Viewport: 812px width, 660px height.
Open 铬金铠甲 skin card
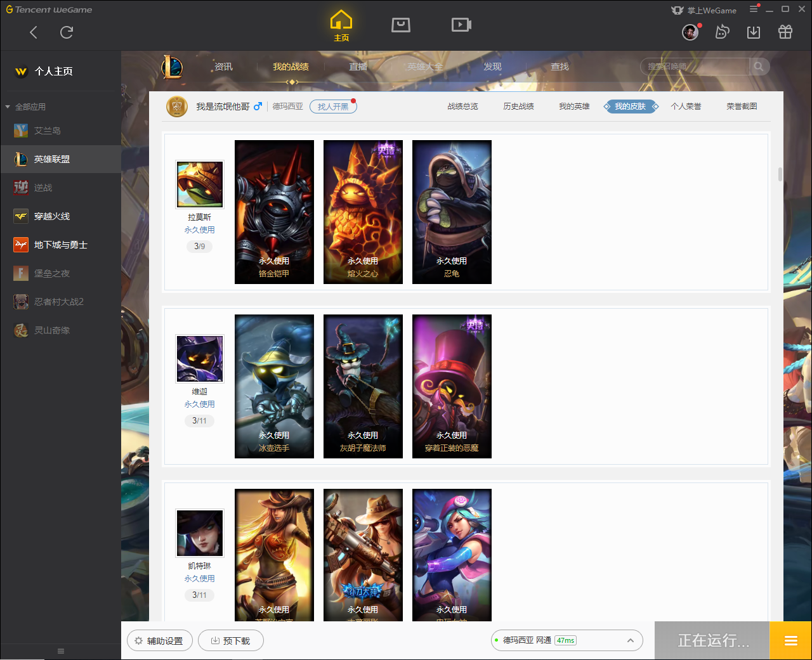(x=274, y=212)
